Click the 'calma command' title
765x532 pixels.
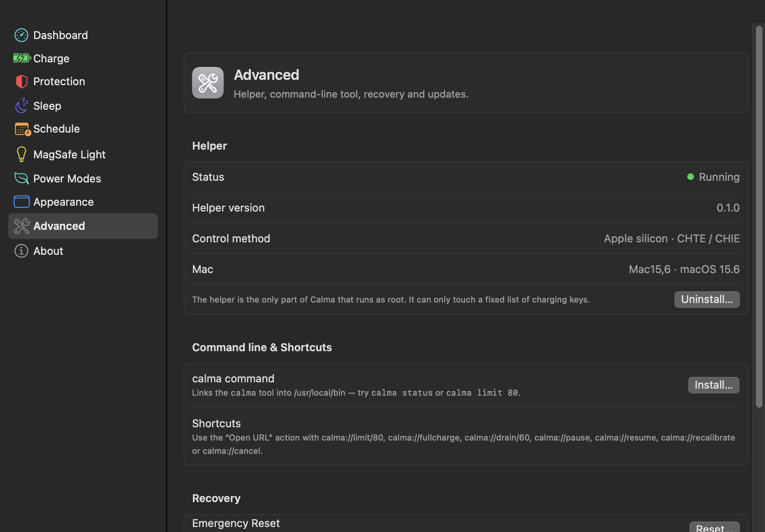coord(233,379)
